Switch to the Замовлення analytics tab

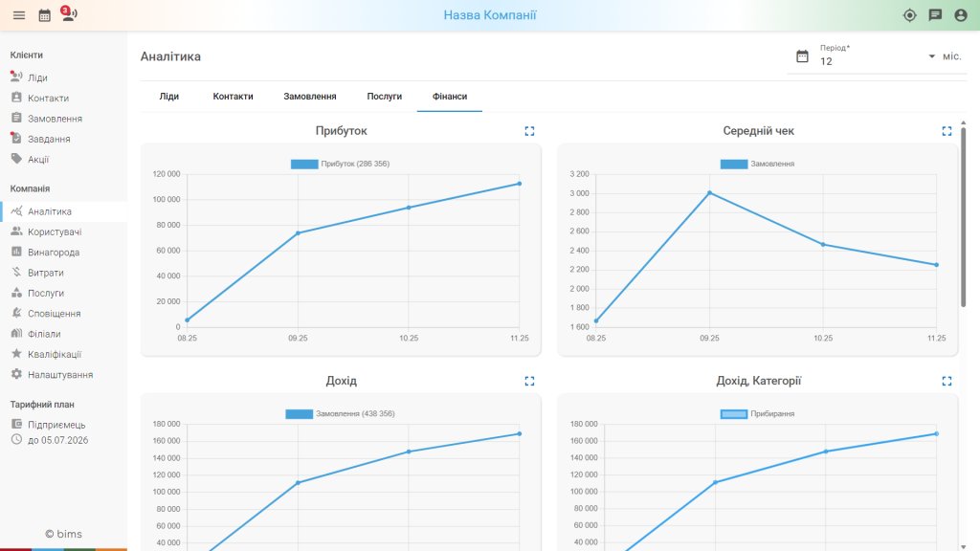(310, 97)
